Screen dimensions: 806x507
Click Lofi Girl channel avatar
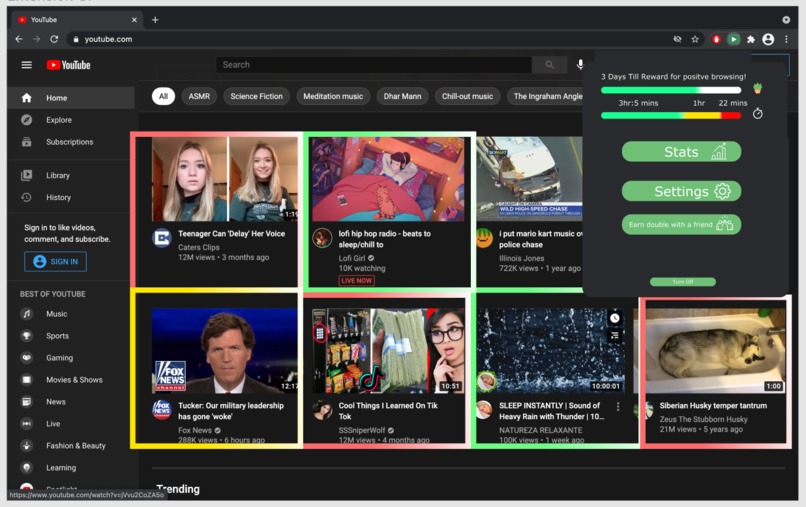322,238
